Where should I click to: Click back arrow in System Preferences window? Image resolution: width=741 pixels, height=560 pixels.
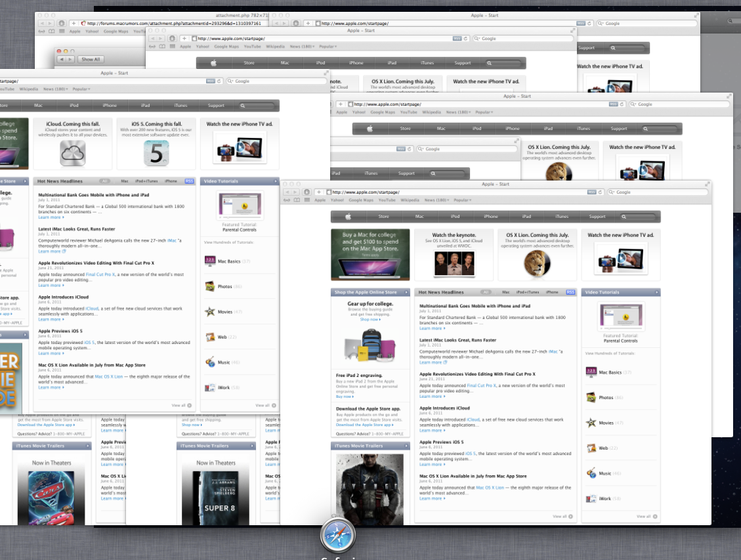62,59
